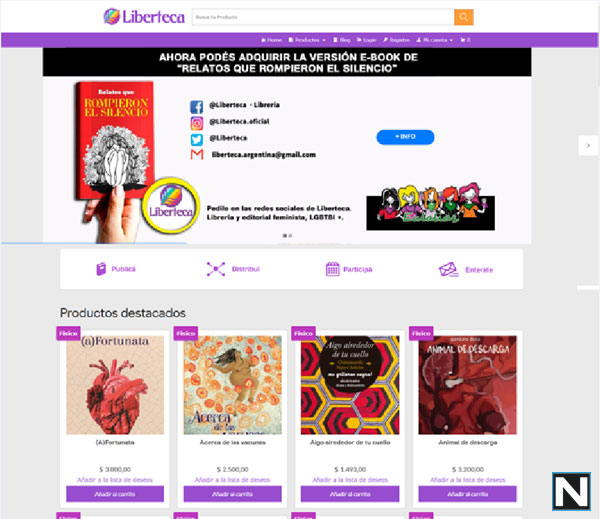Open the Registro menu item
The image size is (600, 519).
pyautogui.click(x=396, y=40)
